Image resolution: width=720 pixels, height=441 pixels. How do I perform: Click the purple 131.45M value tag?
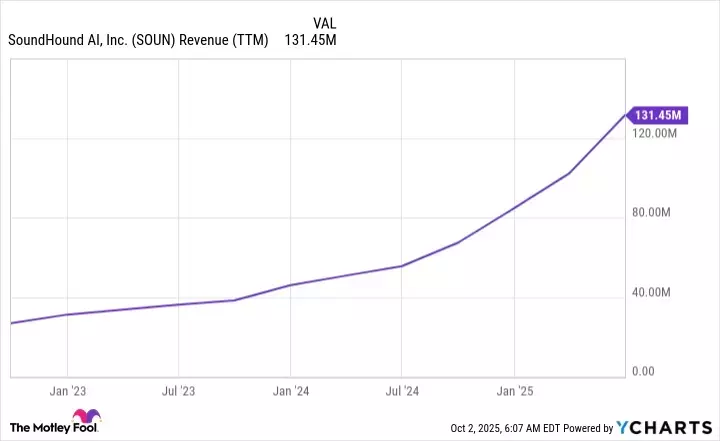[656, 115]
